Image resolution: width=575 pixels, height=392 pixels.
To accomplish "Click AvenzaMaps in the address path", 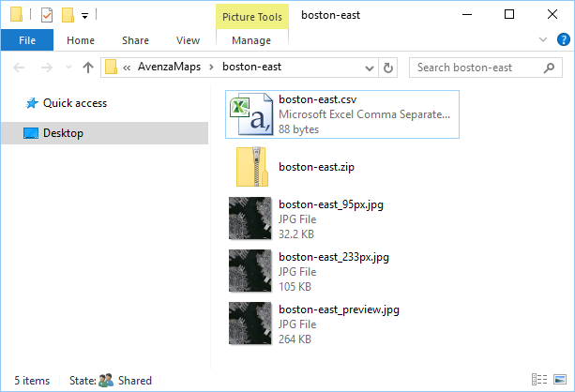I will point(170,67).
